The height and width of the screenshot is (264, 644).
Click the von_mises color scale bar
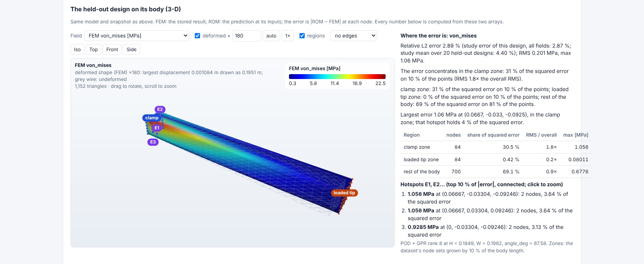[337, 77]
